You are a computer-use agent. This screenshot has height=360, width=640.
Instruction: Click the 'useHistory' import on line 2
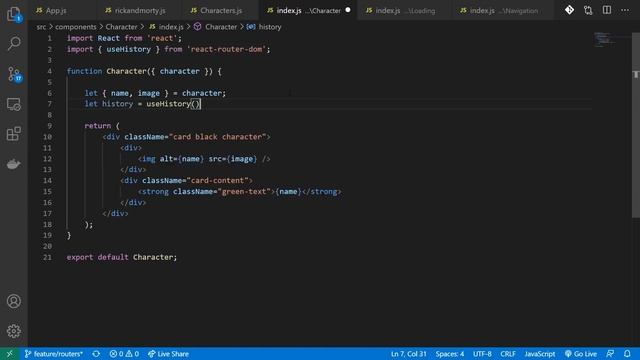129,49
